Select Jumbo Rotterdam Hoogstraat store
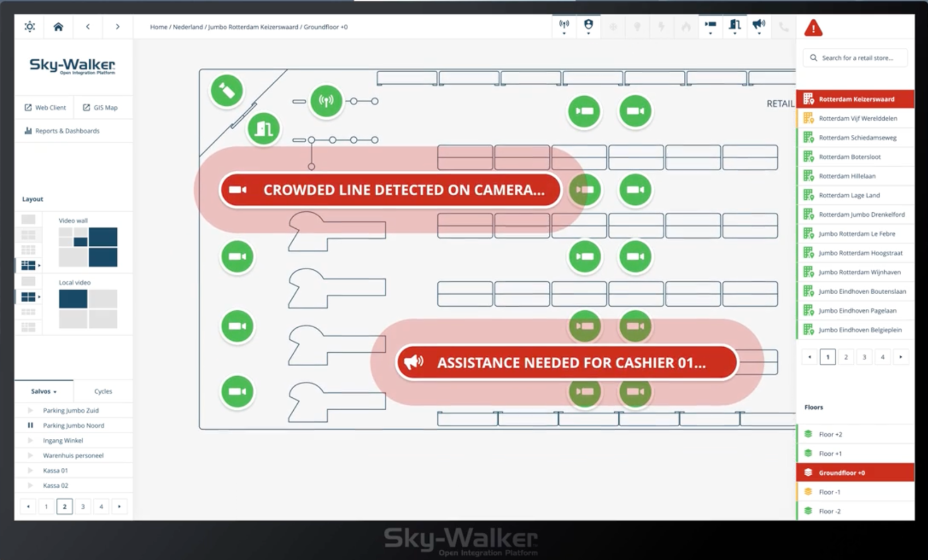The width and height of the screenshot is (928, 560). pos(856,253)
